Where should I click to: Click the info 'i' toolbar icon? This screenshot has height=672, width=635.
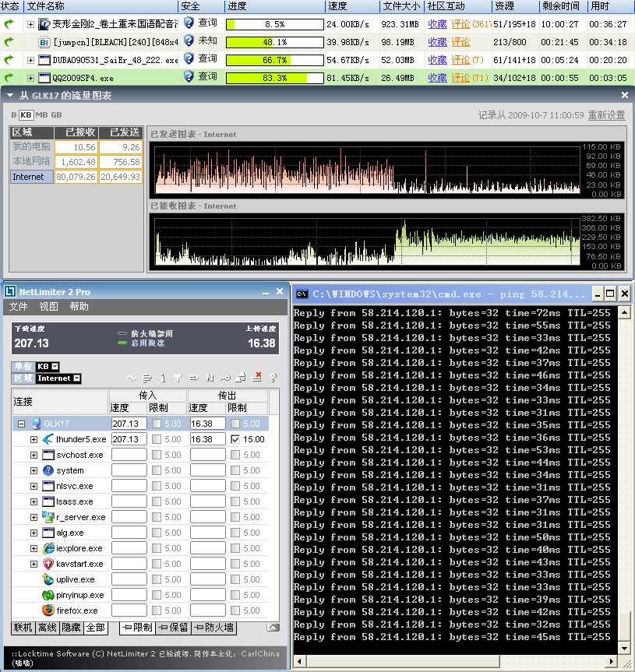tap(163, 378)
